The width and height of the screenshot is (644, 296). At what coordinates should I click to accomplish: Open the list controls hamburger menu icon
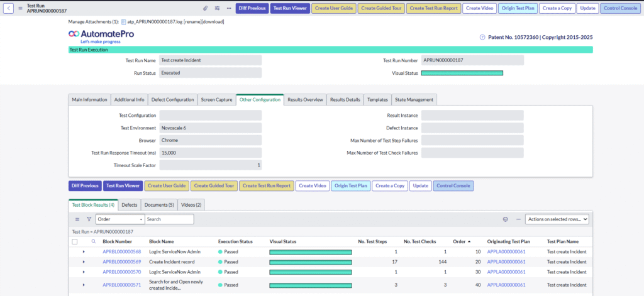77,219
